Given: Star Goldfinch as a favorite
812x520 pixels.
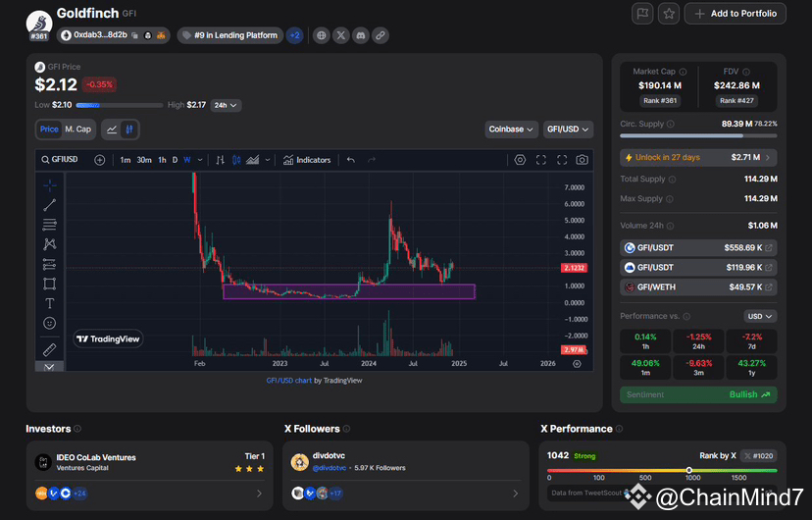Looking at the screenshot, I should pyautogui.click(x=668, y=14).
